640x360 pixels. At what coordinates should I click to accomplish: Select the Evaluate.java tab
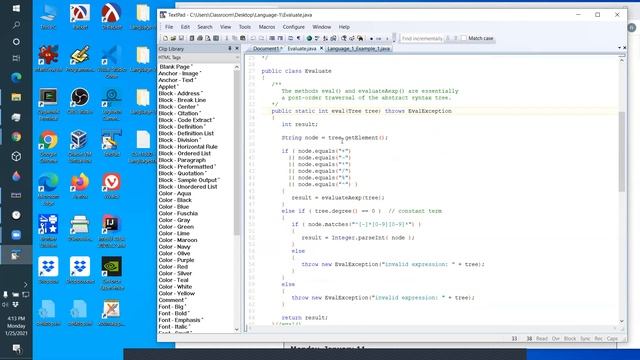[301, 49]
